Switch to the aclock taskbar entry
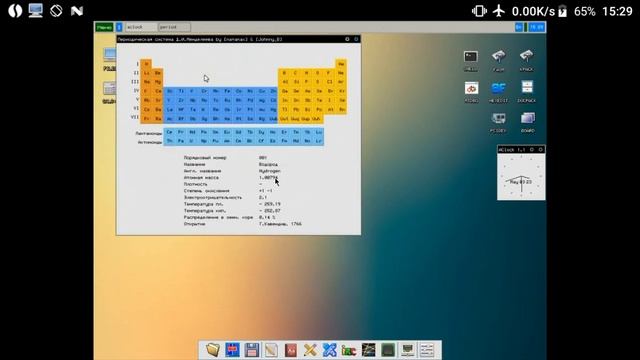The image size is (640, 360). point(140,27)
